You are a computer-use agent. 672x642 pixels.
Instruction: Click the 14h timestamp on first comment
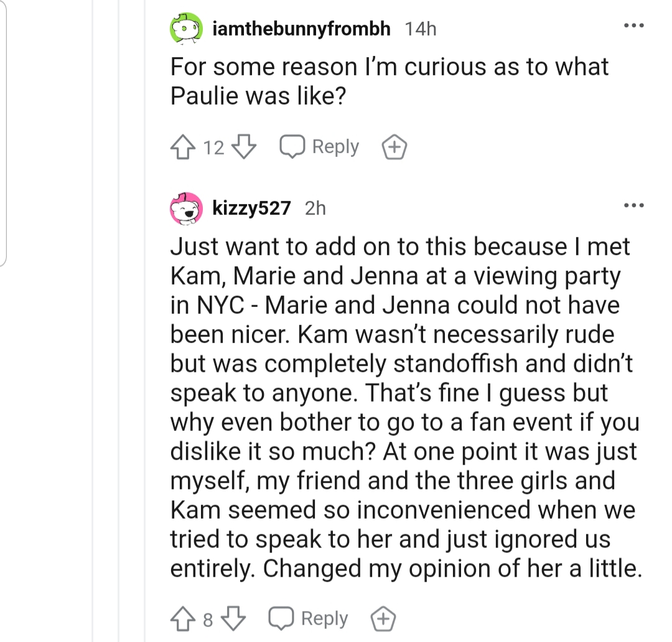click(421, 29)
